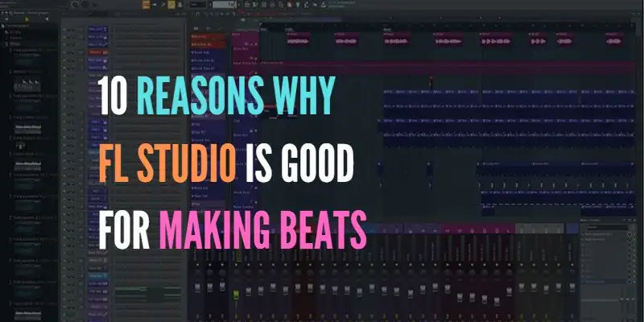
Task: Click the left-pointing arrow in browser header
Action: coord(47,19)
